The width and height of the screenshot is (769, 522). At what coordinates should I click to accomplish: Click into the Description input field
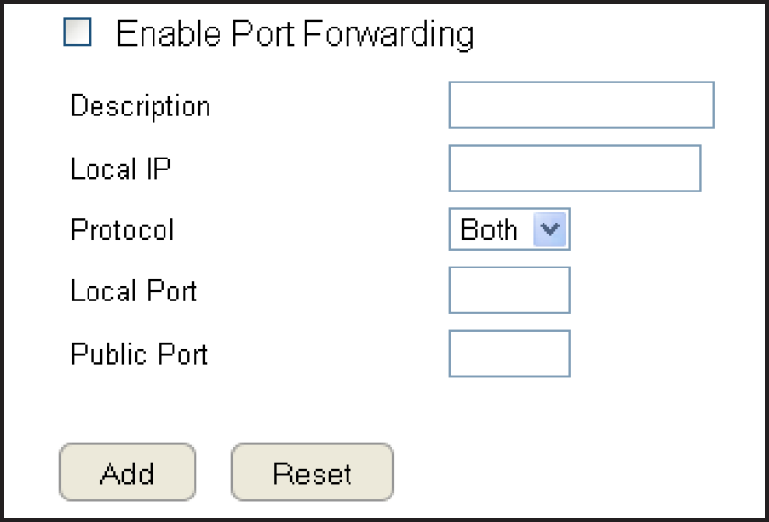[x=581, y=106]
